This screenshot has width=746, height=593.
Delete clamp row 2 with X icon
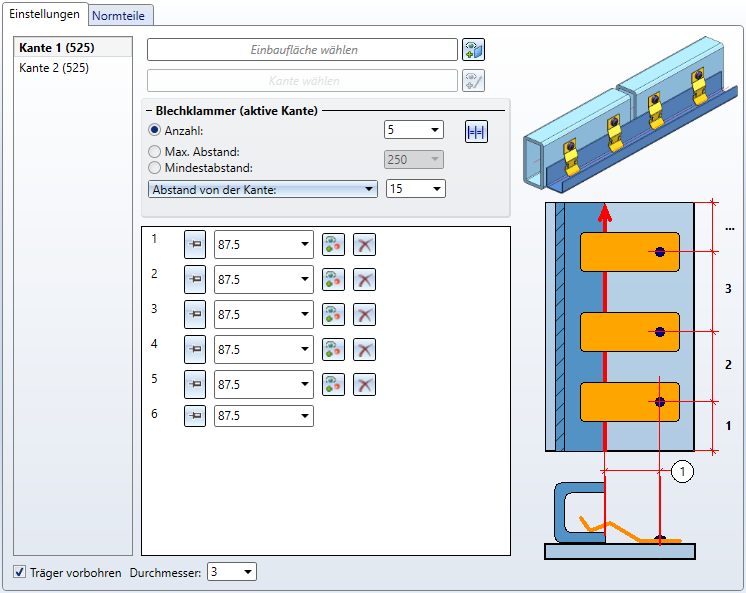click(366, 280)
